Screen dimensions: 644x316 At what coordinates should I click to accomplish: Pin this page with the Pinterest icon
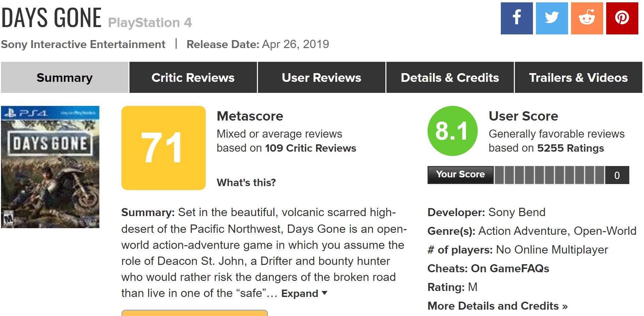pos(622,18)
